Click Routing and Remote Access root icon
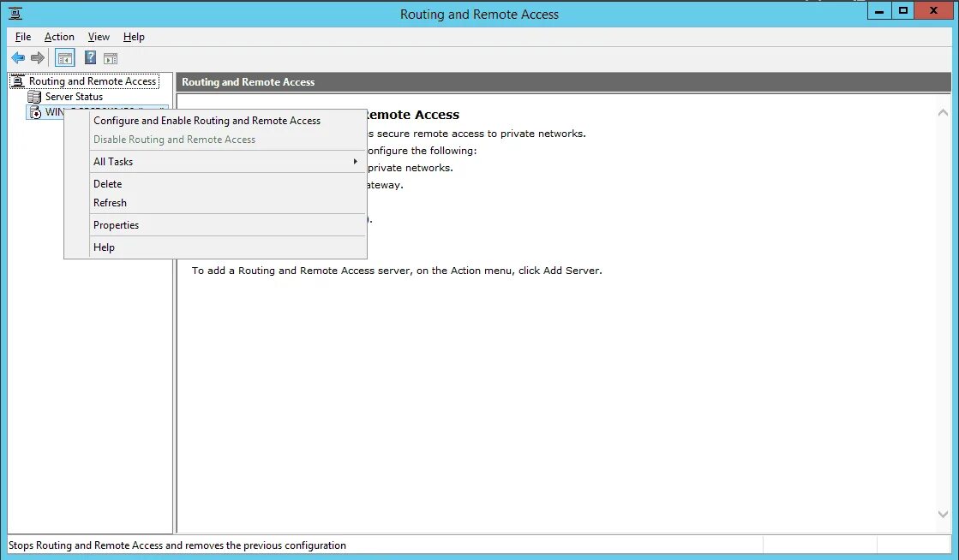 (18, 81)
